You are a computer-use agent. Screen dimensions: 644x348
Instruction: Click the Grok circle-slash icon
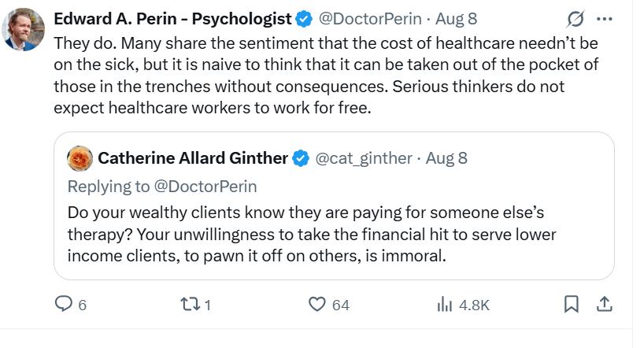tap(574, 18)
